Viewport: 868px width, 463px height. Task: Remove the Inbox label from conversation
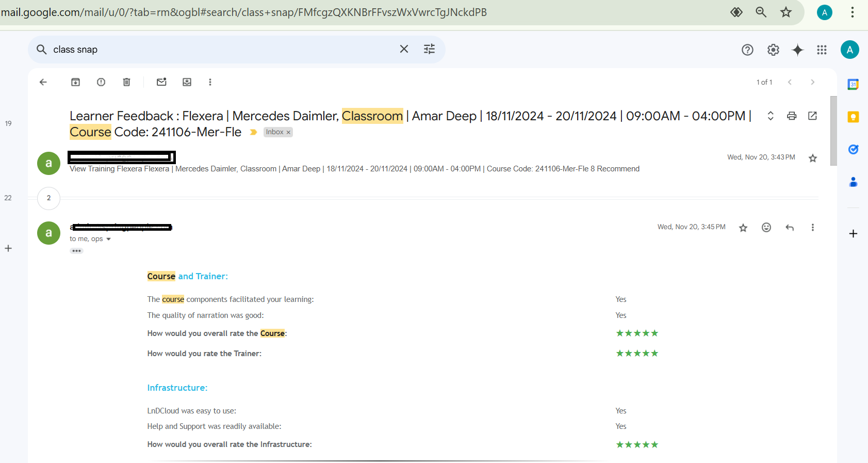288,133
